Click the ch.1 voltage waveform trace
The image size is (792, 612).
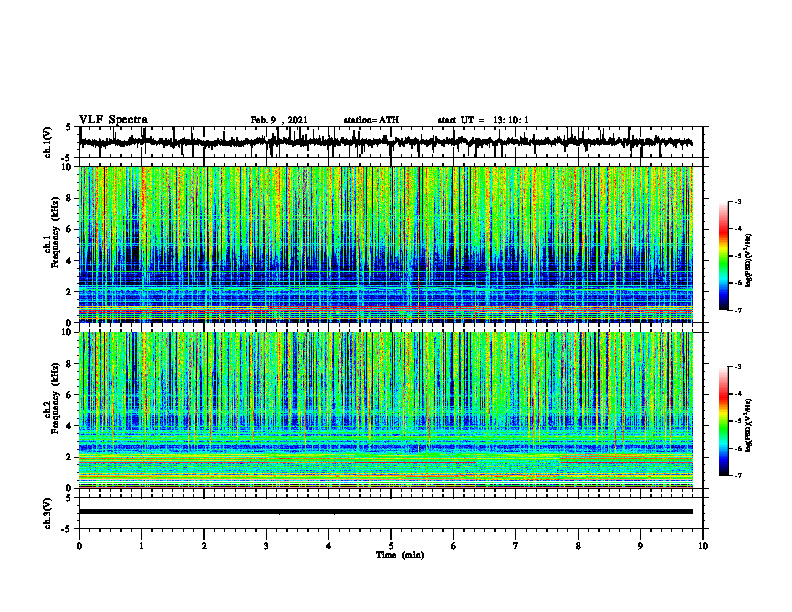(385, 142)
